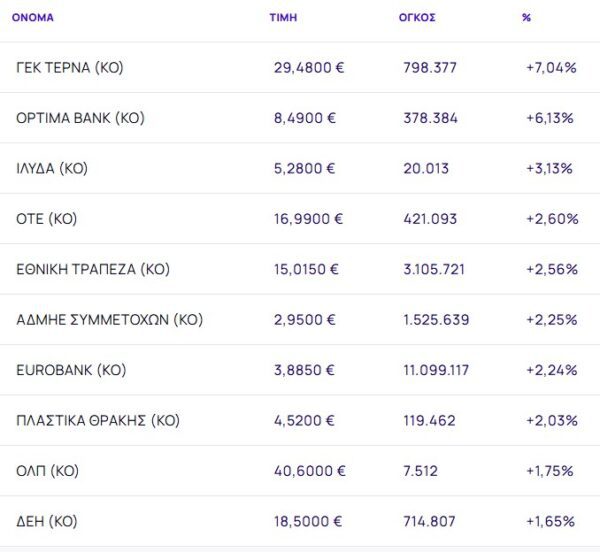The height and width of the screenshot is (552, 600).
Task: Click the 29,4800 € price of ΓΕΚ ΤΕΡΝΑ
Action: [x=309, y=68]
